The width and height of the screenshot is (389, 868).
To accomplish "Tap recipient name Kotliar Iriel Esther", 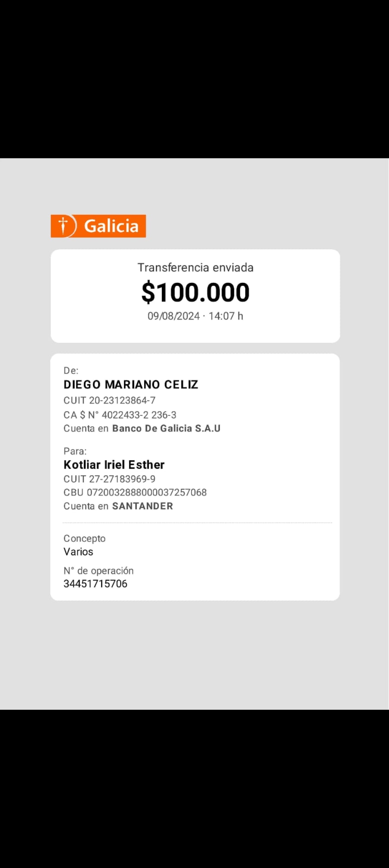I will [114, 465].
